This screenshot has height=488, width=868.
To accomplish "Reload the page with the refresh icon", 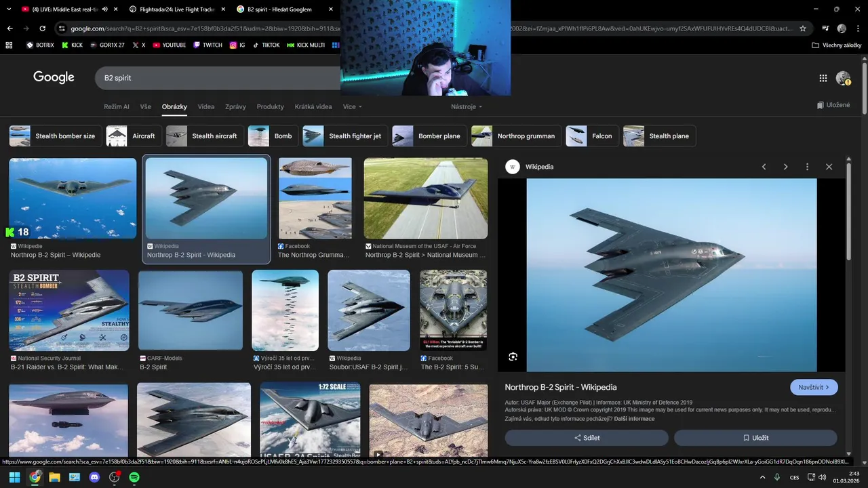I will click(x=42, y=28).
